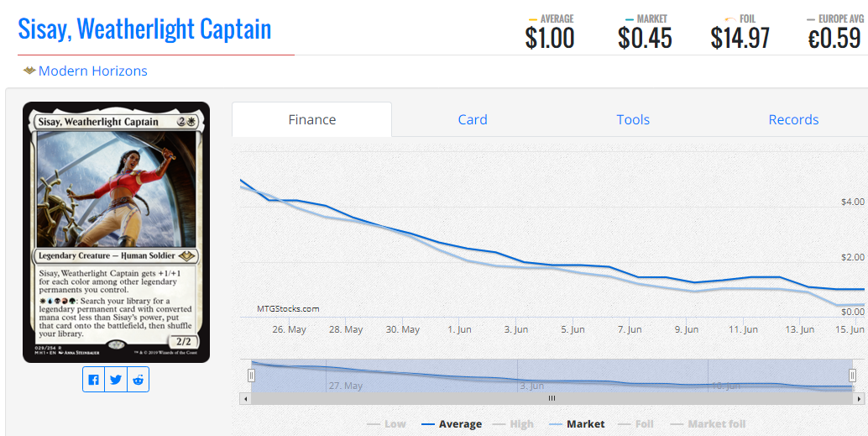The width and height of the screenshot is (868, 436).
Task: Show the Foil series in legend
Action: pyautogui.click(x=635, y=424)
